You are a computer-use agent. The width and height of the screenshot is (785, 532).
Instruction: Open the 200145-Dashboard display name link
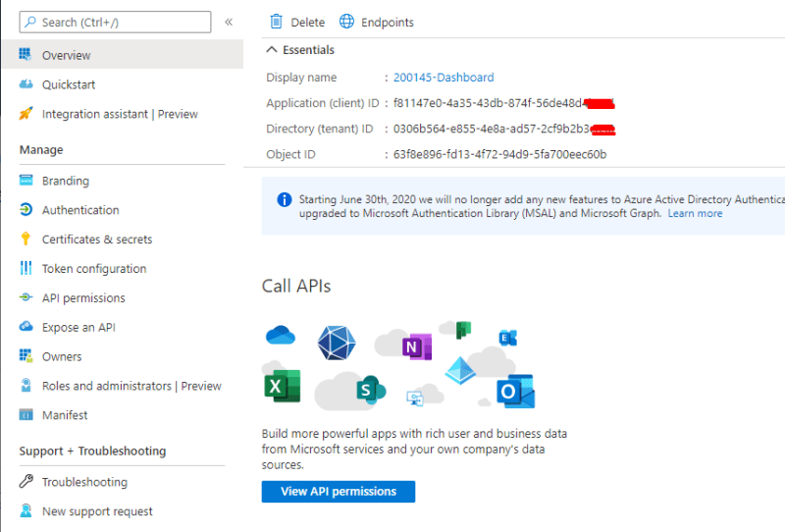[x=444, y=78]
